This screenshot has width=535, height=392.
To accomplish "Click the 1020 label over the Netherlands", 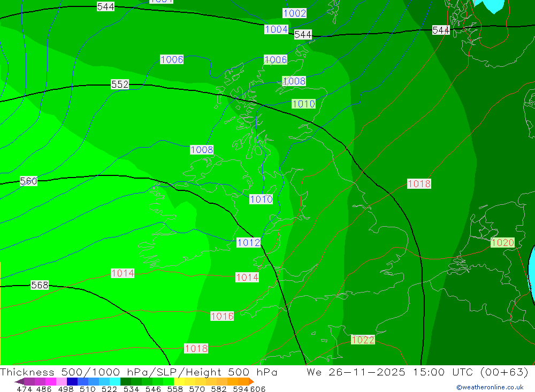I will tap(502, 243).
